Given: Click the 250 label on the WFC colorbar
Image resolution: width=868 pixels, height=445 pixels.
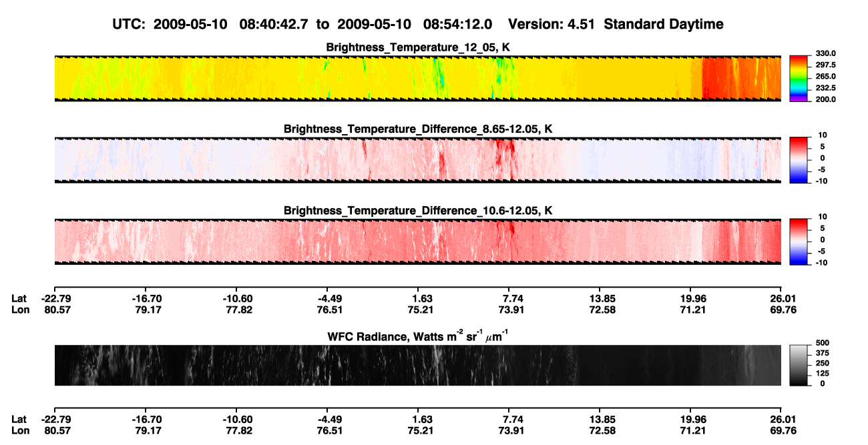Looking at the screenshot, I should [x=823, y=363].
